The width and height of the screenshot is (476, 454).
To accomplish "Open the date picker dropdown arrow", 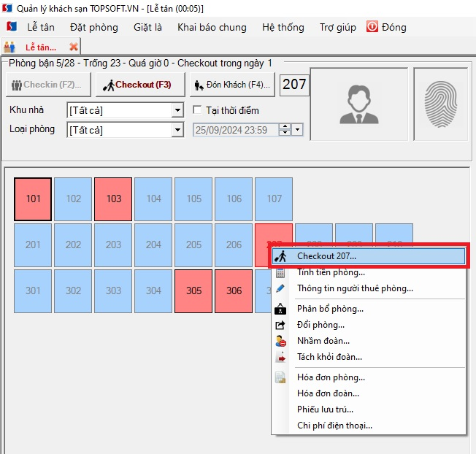I will point(297,130).
